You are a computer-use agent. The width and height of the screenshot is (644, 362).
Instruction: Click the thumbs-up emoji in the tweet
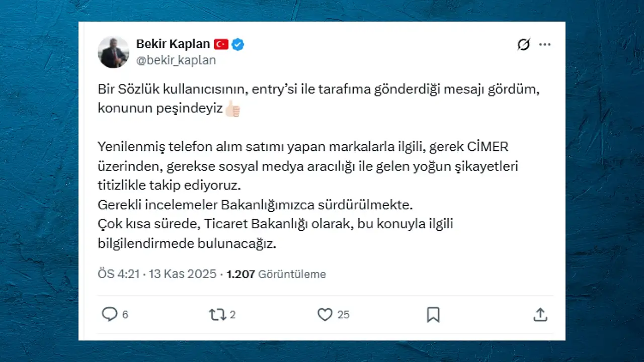coord(232,108)
